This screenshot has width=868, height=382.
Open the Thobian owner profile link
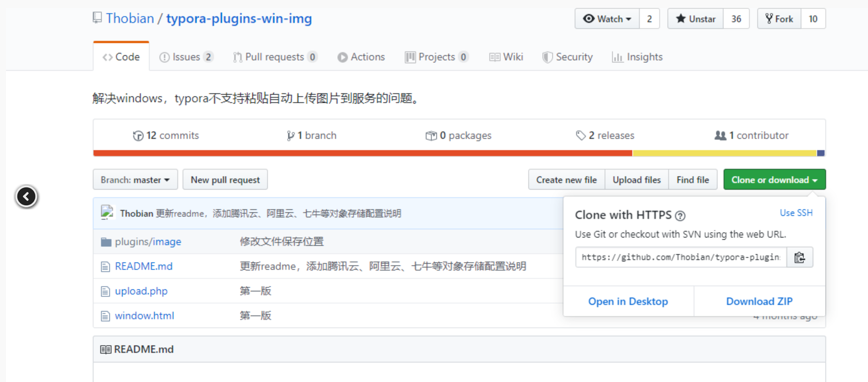tap(130, 18)
